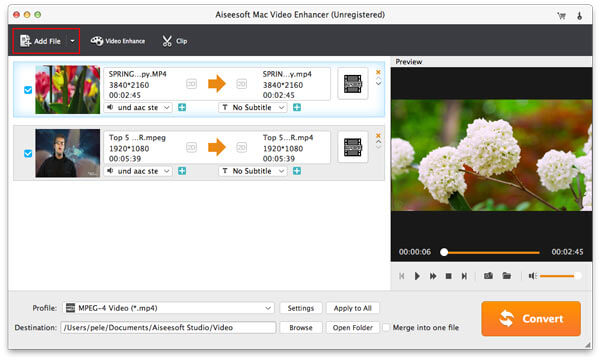600x360 pixels.
Task: Open the Video Enhance tool
Action: point(117,41)
